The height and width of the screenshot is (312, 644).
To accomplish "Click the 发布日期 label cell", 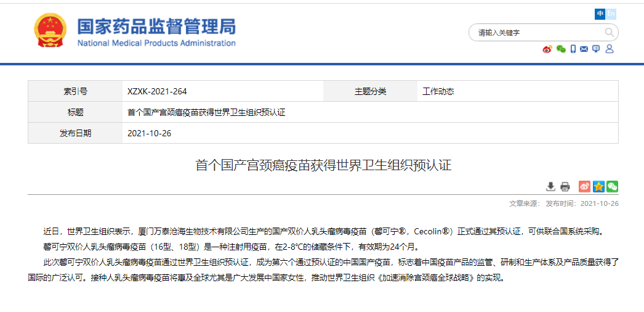I will click(x=75, y=133).
